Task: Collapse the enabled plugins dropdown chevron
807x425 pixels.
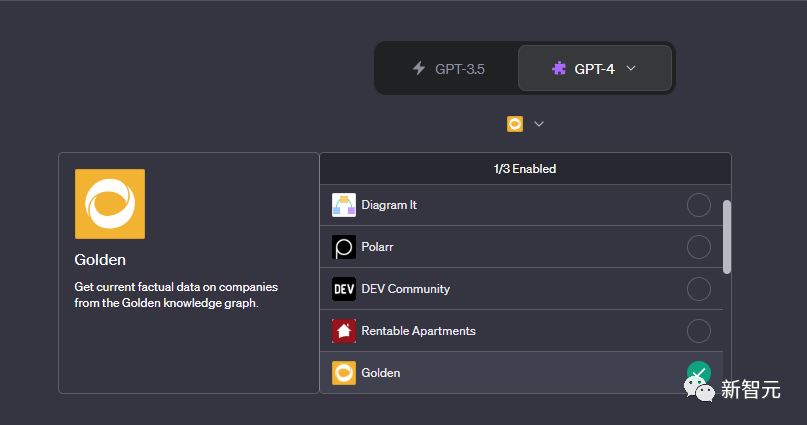Action: (x=539, y=124)
